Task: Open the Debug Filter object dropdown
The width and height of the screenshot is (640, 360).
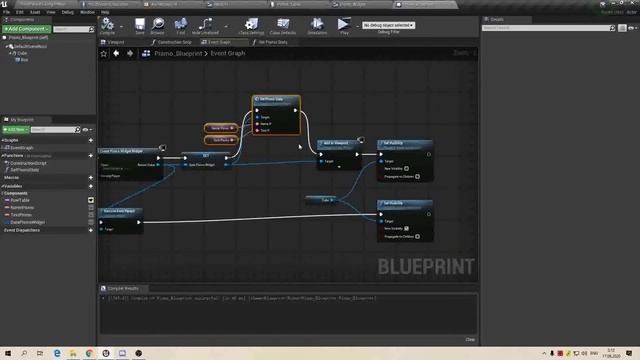Action: coord(389,25)
